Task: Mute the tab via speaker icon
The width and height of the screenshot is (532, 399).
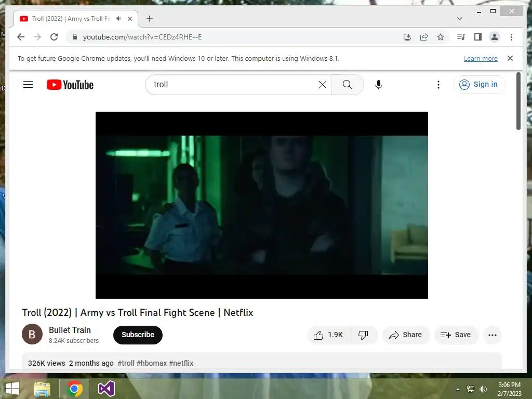Action: [x=118, y=19]
